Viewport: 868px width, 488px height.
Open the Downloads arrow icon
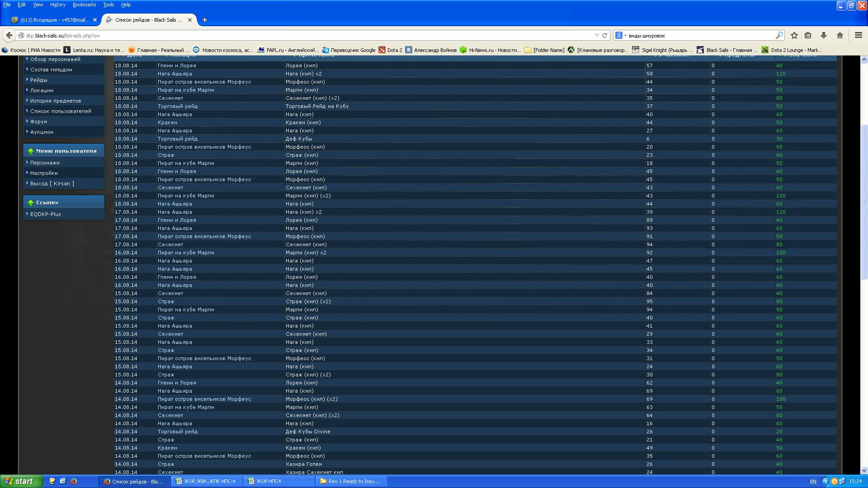pyautogui.click(x=824, y=35)
